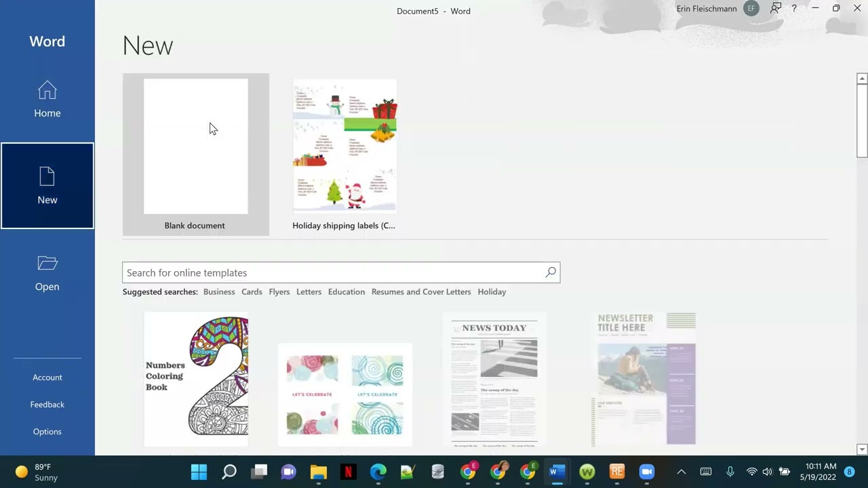The height and width of the screenshot is (488, 868).
Task: Search suggested category Flyers
Action: click(x=279, y=292)
